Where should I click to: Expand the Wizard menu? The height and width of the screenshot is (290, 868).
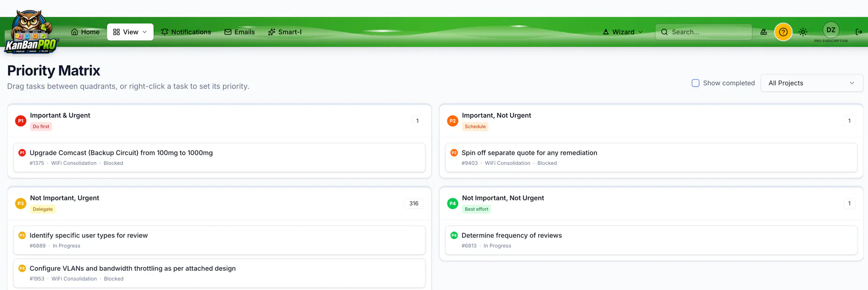click(623, 32)
